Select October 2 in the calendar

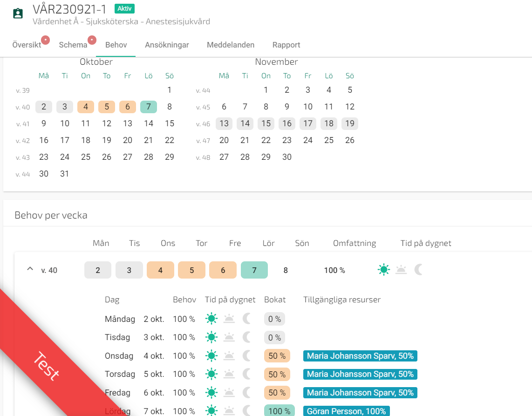(44, 107)
